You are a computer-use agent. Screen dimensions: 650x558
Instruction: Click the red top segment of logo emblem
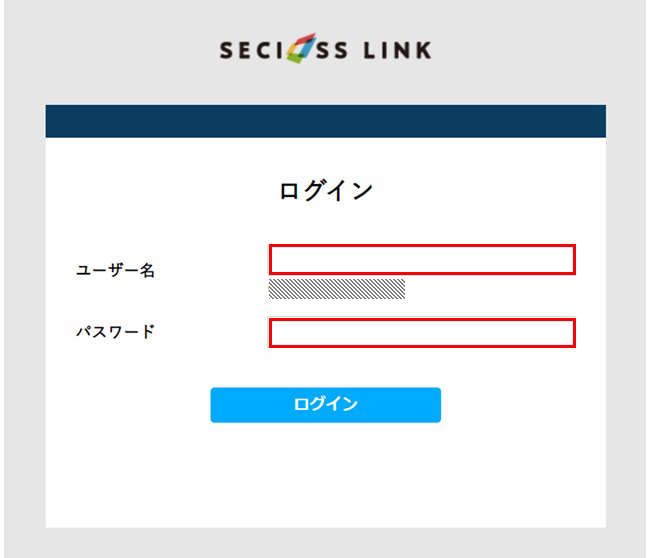[306, 39]
